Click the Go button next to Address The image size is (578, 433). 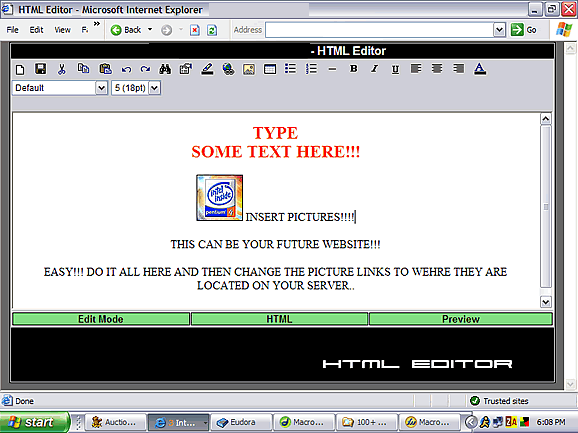tap(524, 30)
